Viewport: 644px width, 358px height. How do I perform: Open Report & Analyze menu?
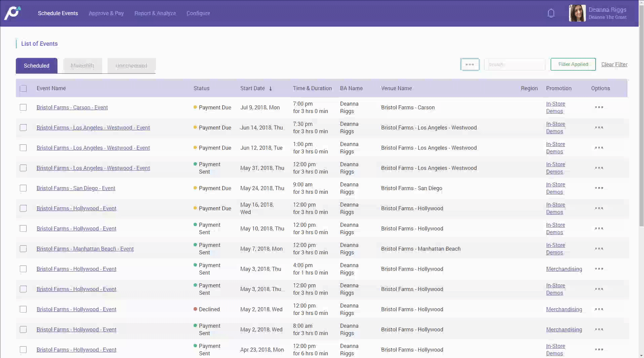(x=155, y=13)
